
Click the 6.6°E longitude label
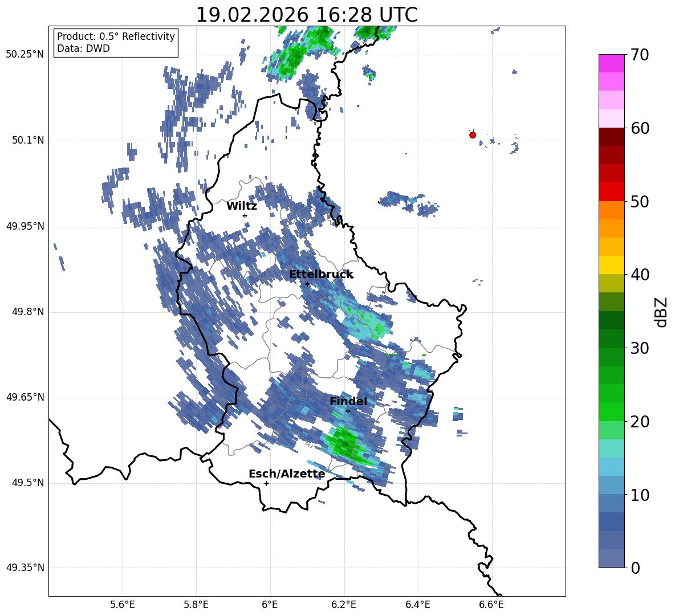click(491, 605)
